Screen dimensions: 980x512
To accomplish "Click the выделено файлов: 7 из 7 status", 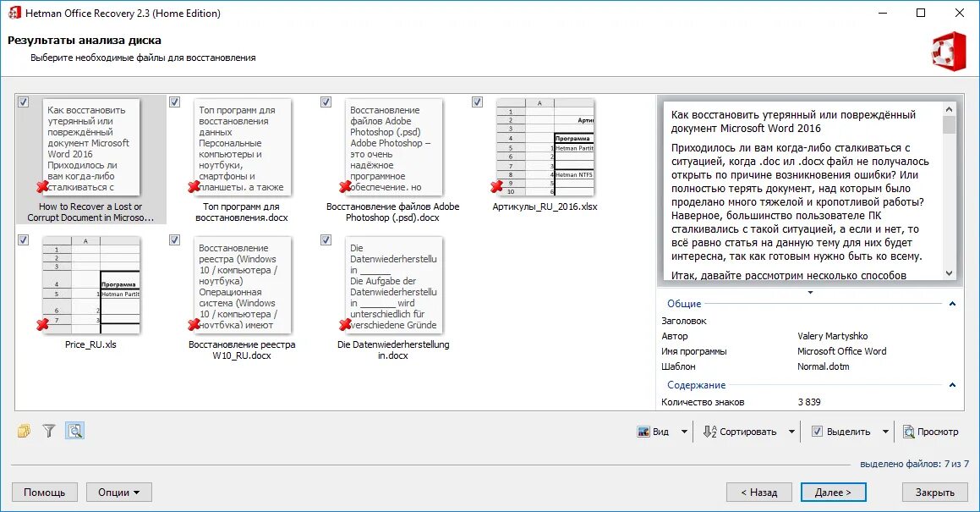I will [x=914, y=464].
